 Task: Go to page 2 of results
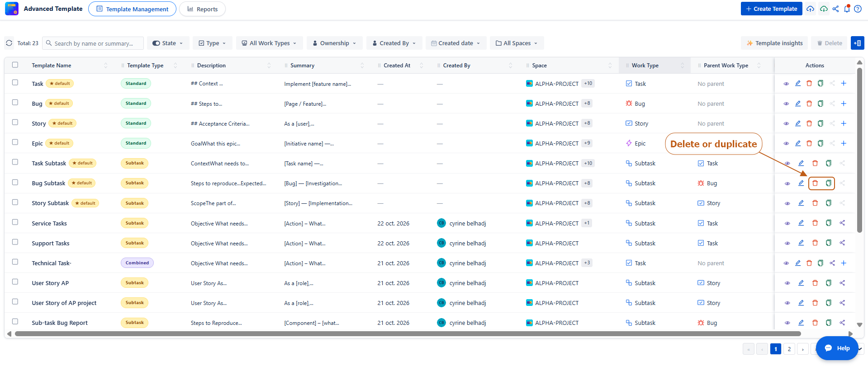(x=789, y=349)
